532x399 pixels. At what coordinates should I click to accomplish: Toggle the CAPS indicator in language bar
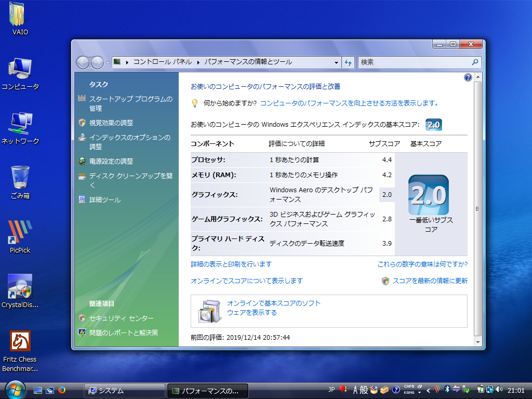pos(409,387)
